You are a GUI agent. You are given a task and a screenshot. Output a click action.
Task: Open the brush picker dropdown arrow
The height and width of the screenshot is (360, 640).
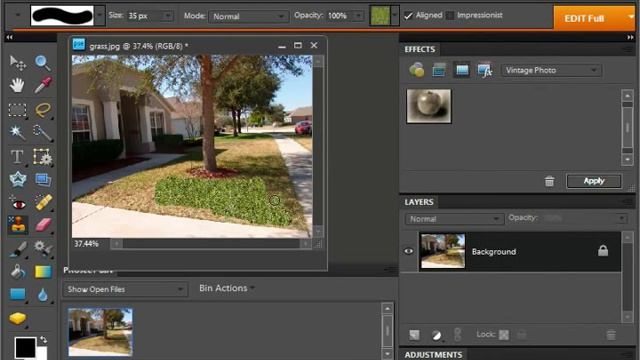(100, 16)
